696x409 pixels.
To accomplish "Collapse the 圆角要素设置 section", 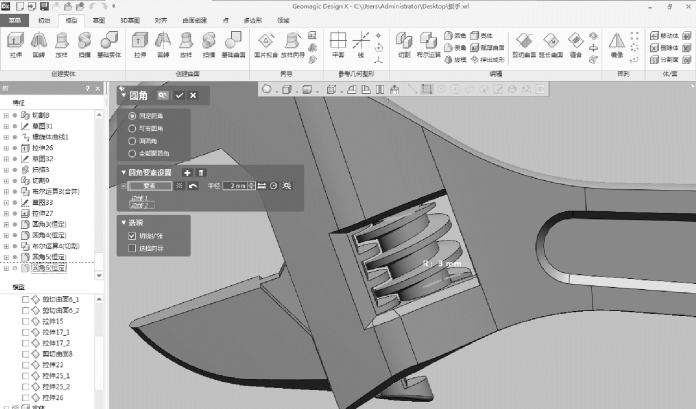I will tap(123, 172).
